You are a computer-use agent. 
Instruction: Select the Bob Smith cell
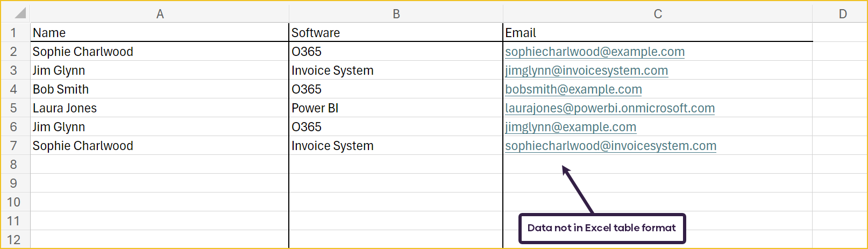tap(160, 89)
